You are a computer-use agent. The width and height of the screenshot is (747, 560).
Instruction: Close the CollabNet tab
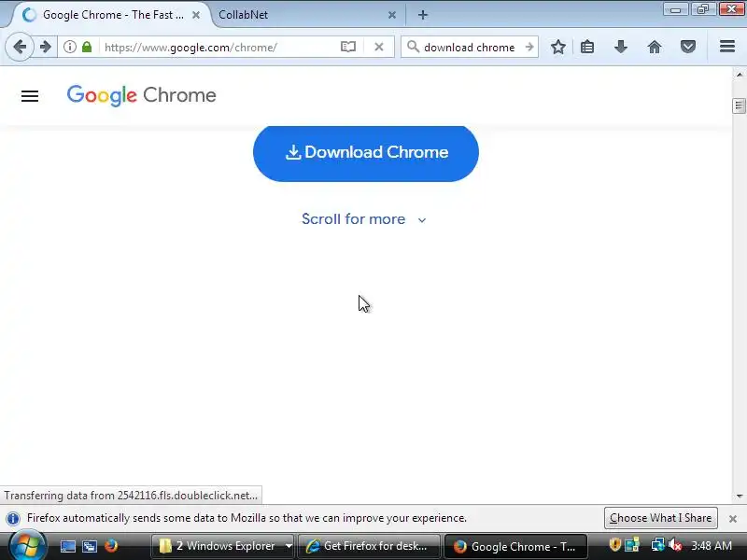click(392, 15)
